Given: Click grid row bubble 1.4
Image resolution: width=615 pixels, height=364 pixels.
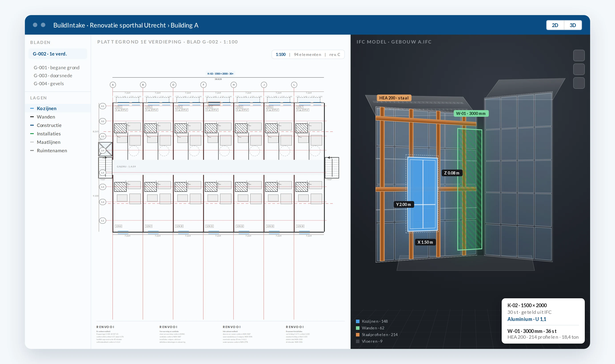Looking at the screenshot, I should tap(103, 187).
